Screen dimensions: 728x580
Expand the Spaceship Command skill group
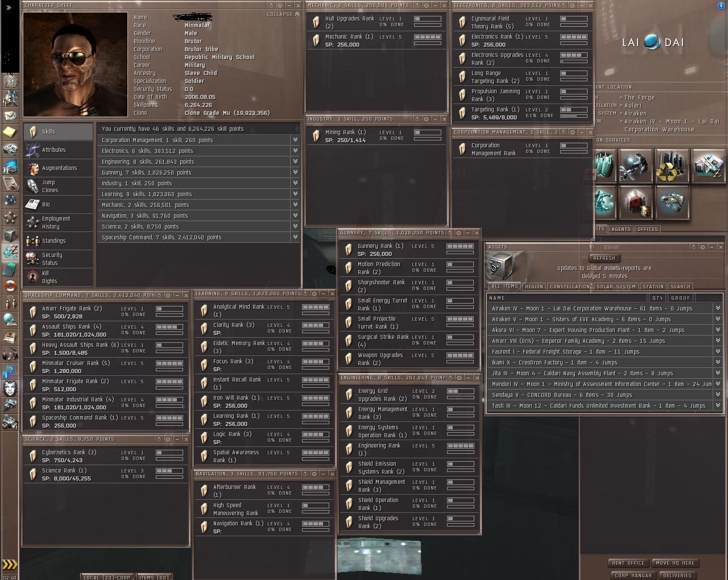click(295, 237)
